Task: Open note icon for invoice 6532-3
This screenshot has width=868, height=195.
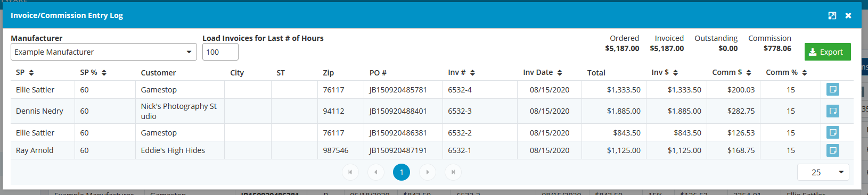Action: coord(833,111)
